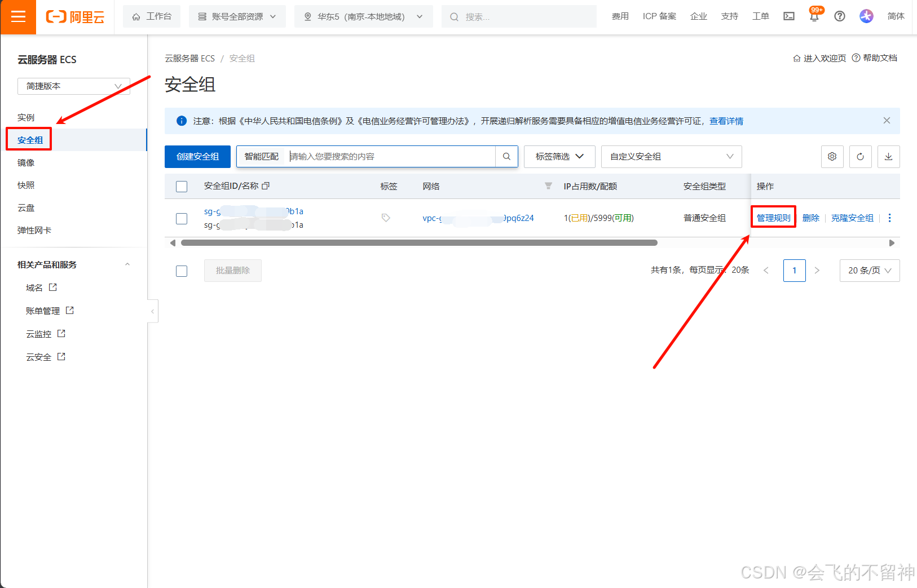Open the orange hamburger menu
Screen dimensions: 917x588
18,17
